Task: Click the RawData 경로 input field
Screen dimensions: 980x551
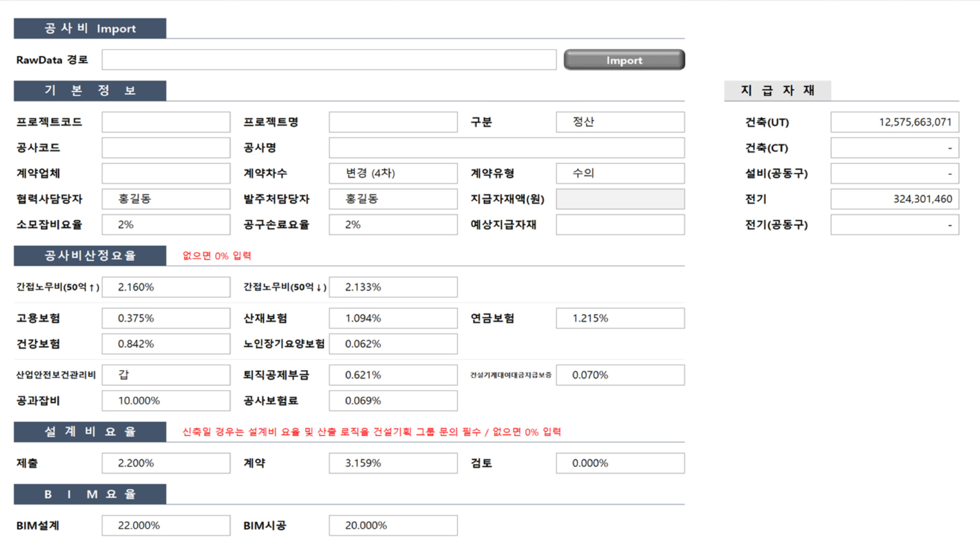Action: coord(329,59)
